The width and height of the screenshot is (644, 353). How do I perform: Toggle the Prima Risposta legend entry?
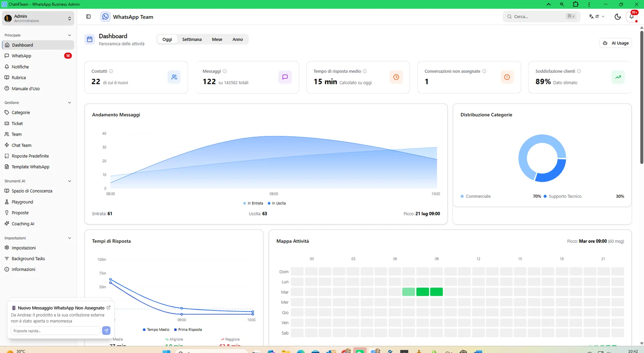188,330
